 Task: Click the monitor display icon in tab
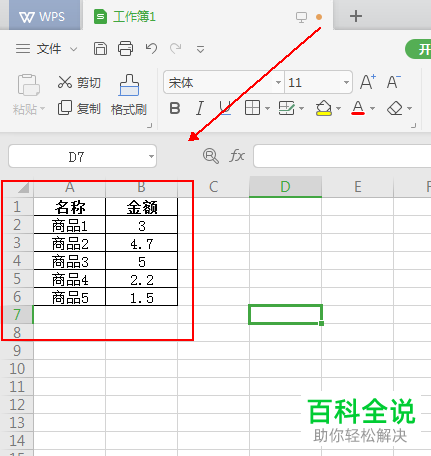pyautogui.click(x=301, y=17)
